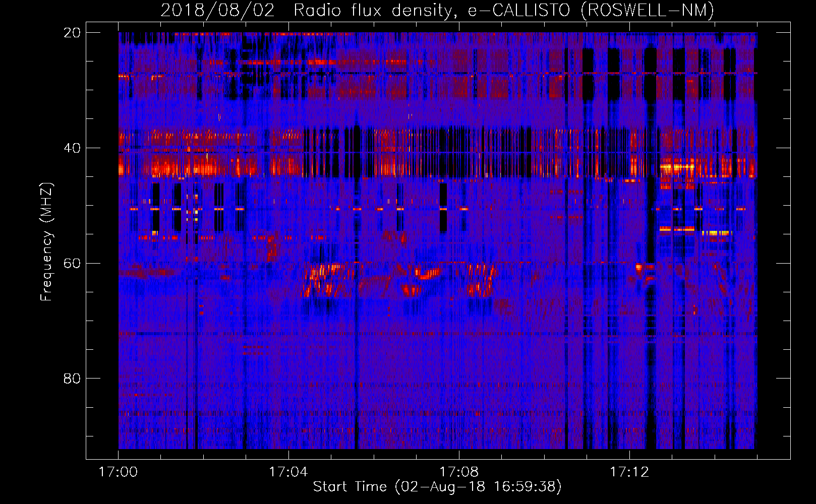Click the time tick label '17:00'
The width and height of the screenshot is (816, 504).
pyautogui.click(x=118, y=472)
